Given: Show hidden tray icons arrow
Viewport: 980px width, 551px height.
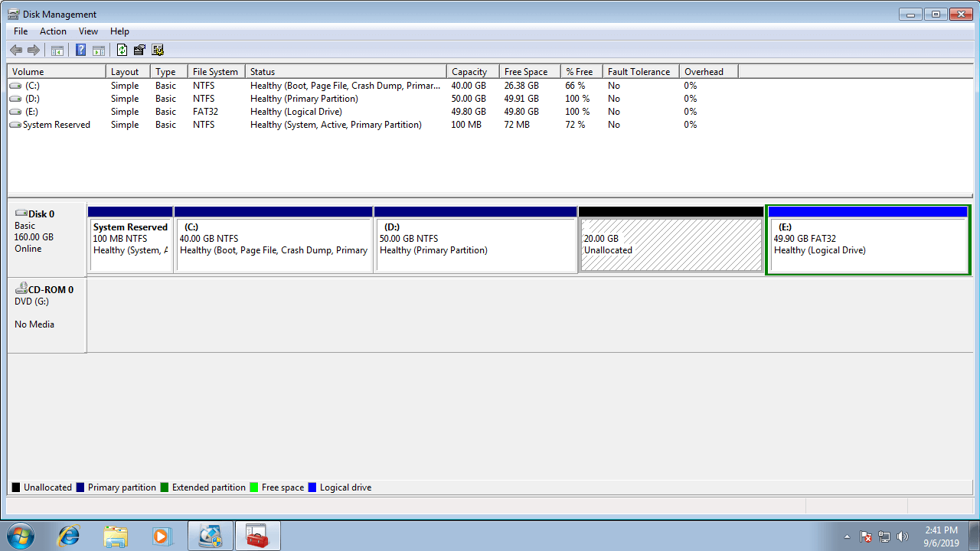Looking at the screenshot, I should click(847, 536).
